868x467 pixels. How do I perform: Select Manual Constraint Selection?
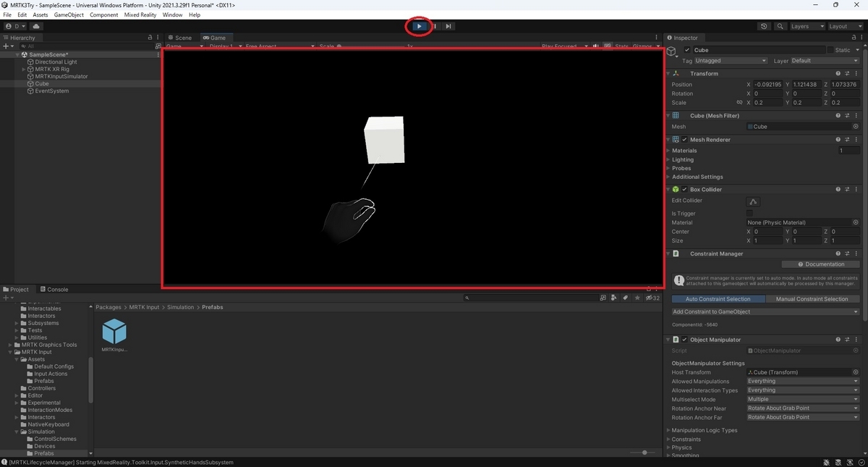click(x=813, y=298)
